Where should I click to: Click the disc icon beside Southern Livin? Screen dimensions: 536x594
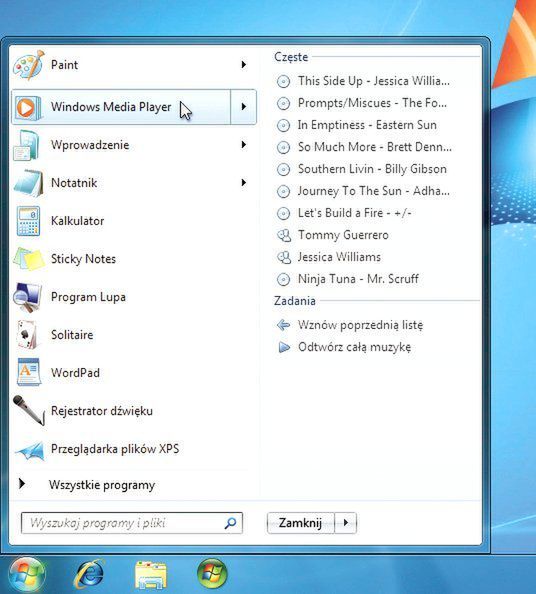click(283, 169)
